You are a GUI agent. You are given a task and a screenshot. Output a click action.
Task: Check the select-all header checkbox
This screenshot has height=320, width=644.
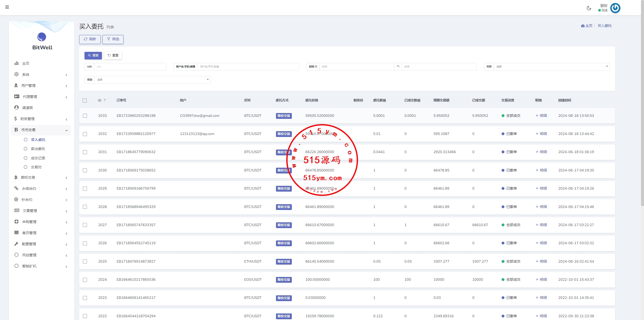pos(85,100)
